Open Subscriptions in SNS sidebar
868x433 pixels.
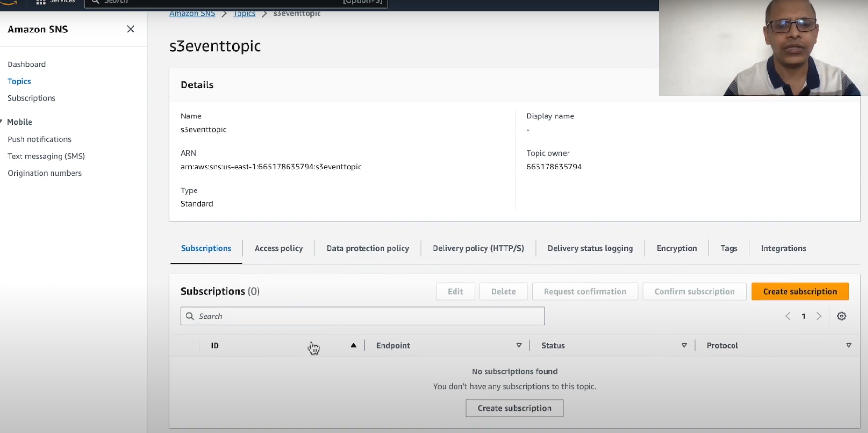(31, 98)
